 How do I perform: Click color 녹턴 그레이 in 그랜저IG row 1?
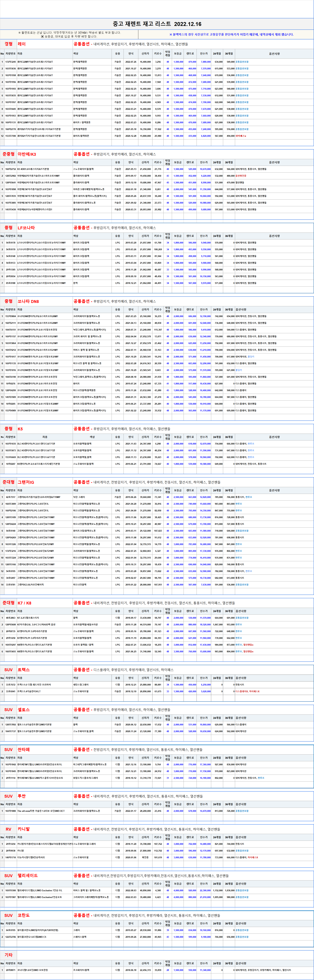[79, 497]
